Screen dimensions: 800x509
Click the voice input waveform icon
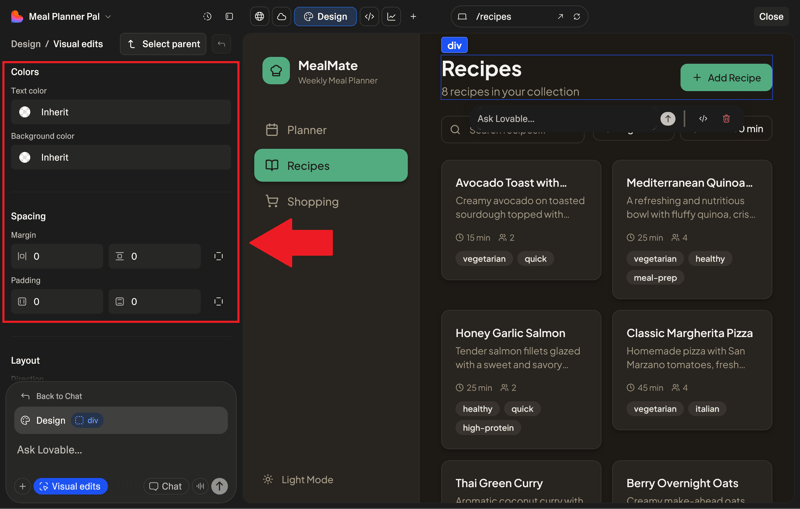[200, 487]
